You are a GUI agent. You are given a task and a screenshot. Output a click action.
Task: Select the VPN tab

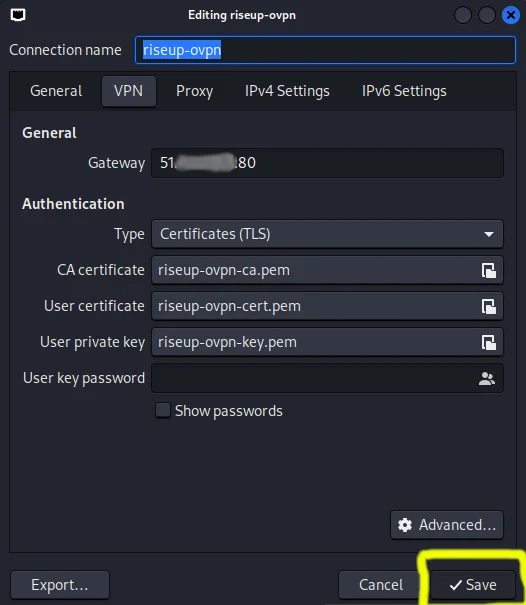pos(129,91)
